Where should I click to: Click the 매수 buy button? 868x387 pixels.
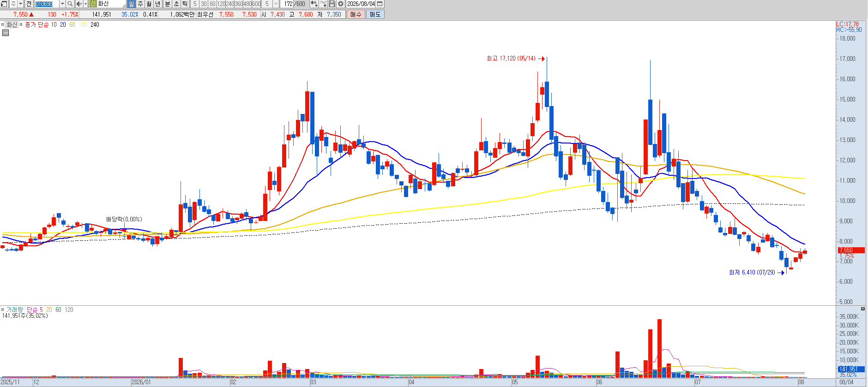click(356, 14)
